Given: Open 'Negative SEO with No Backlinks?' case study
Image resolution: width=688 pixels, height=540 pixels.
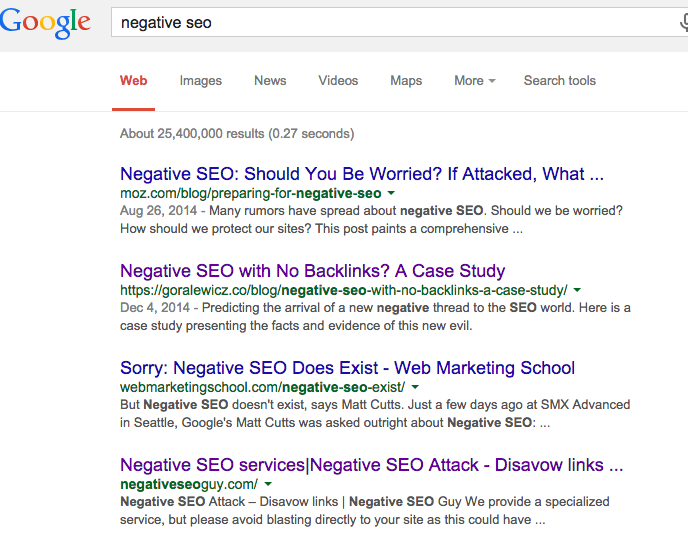Looking at the screenshot, I should (312, 271).
